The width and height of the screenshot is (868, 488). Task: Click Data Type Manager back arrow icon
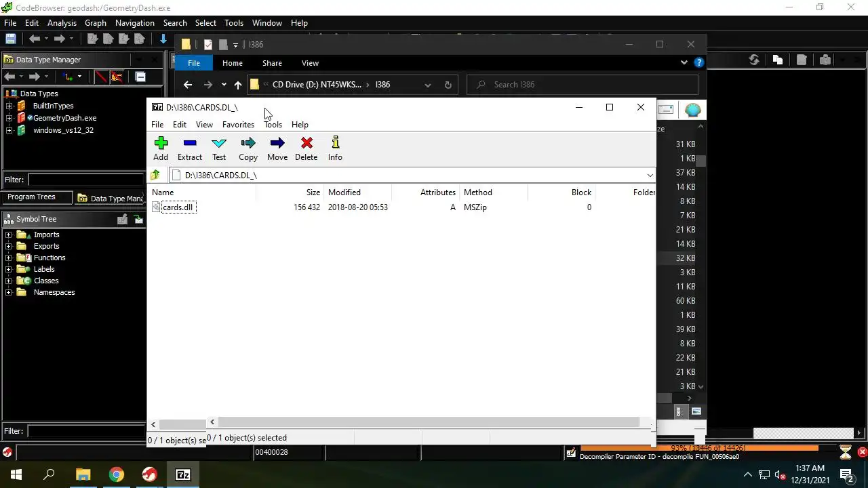point(9,77)
